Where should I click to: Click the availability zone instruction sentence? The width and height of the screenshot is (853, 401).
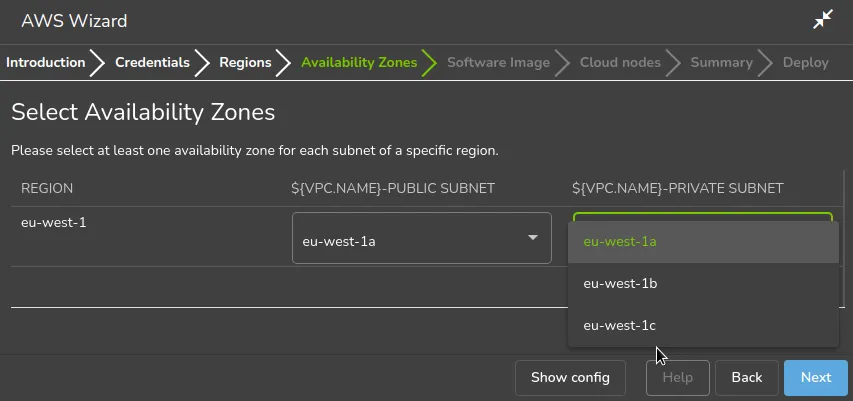click(x=255, y=151)
